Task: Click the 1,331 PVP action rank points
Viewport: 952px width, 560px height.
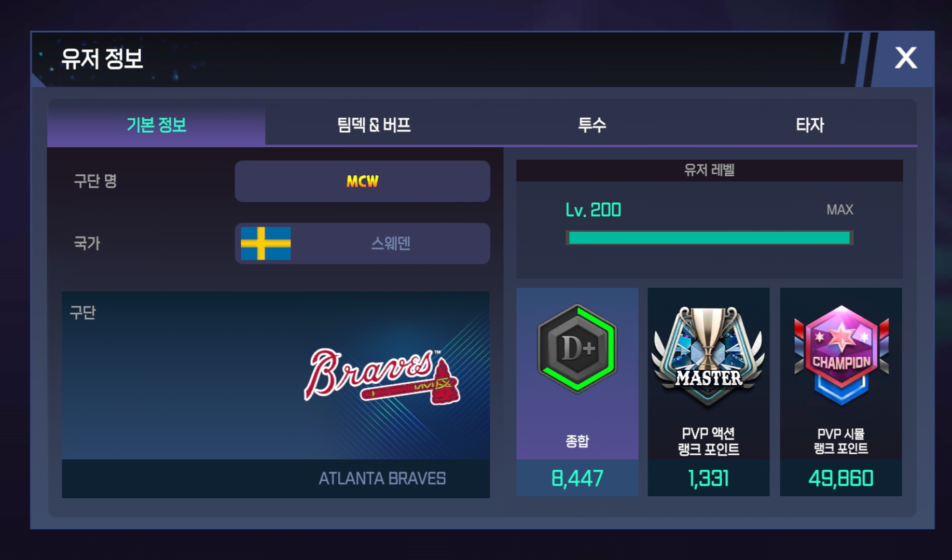Action: (x=708, y=478)
